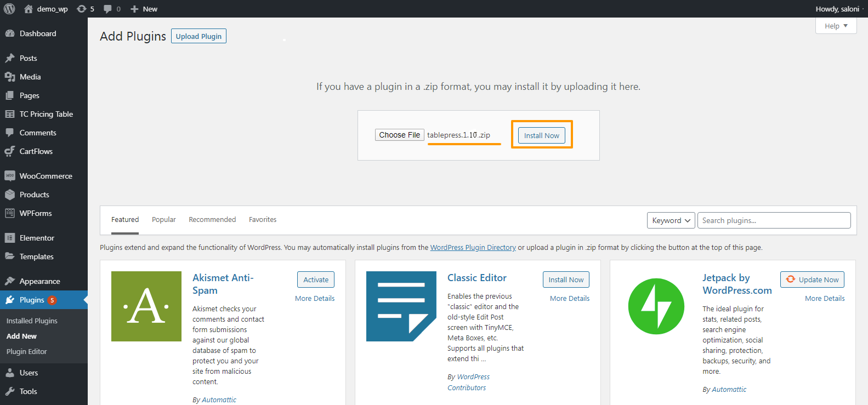This screenshot has height=405, width=868.
Task: Open Plugin Editor submenu item
Action: point(27,351)
